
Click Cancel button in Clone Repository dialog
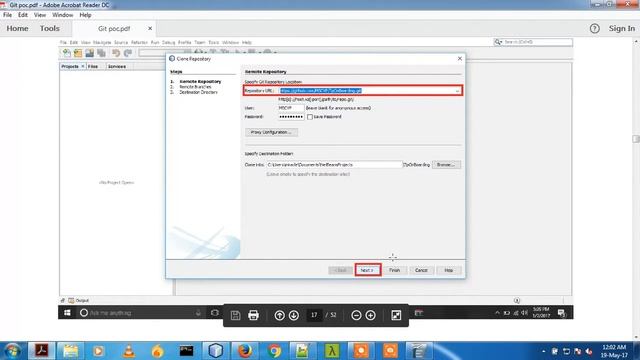(x=421, y=270)
